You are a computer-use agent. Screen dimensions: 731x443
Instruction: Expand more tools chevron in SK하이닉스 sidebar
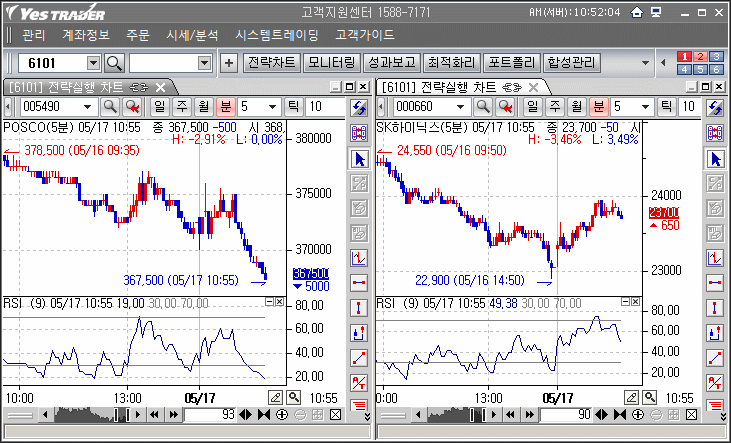(725, 415)
